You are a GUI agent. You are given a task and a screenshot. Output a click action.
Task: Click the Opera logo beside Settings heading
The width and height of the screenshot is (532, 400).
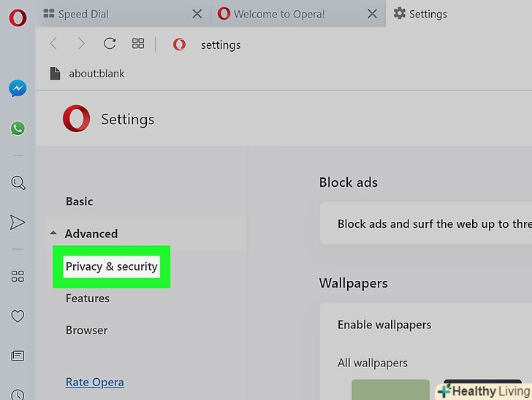(76, 118)
